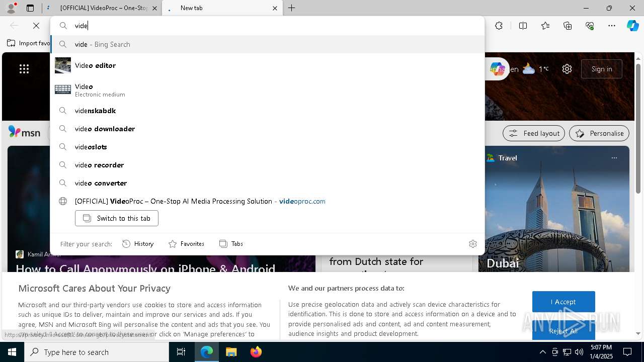Viewport: 644px width, 362px height.
Task: Select the 'video converter' suggestion
Action: [267, 183]
